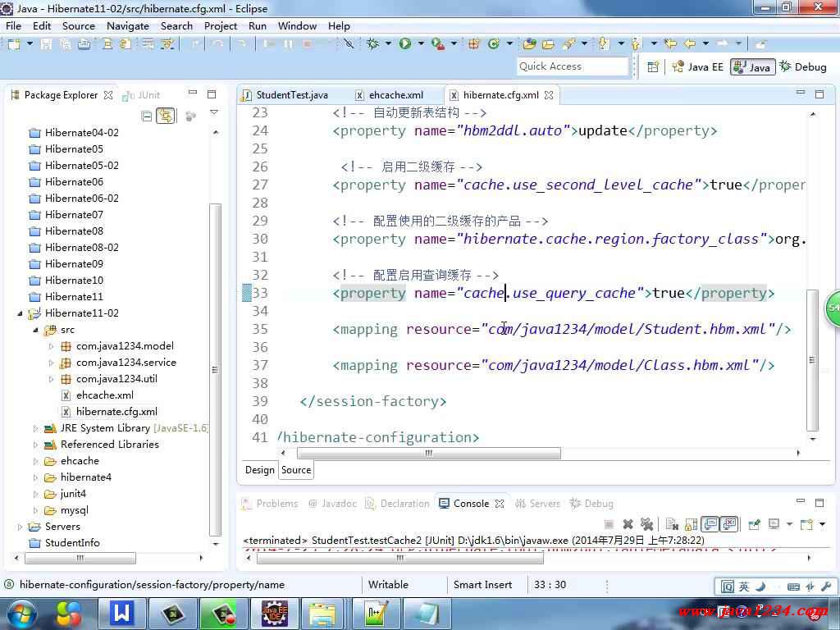Click the Save toolbar icon
Viewport: 840px width, 630px height.
tap(47, 44)
